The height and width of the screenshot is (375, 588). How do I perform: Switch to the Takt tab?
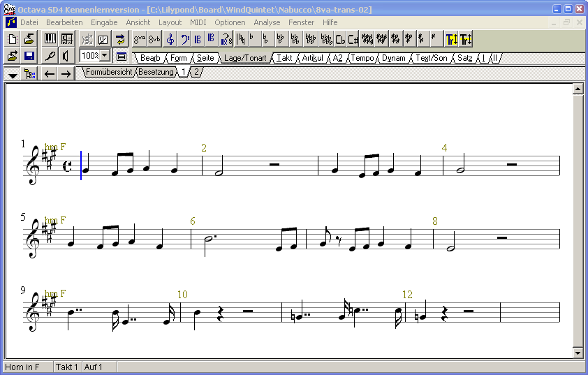click(285, 58)
